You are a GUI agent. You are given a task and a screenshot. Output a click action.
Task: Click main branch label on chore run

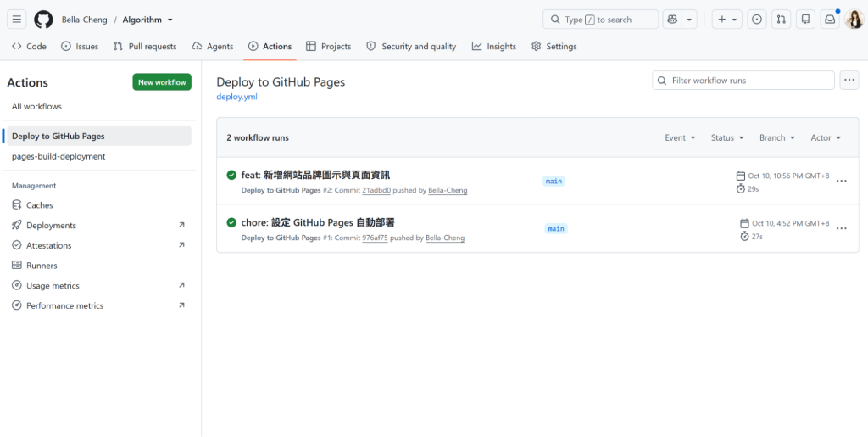pyautogui.click(x=556, y=229)
